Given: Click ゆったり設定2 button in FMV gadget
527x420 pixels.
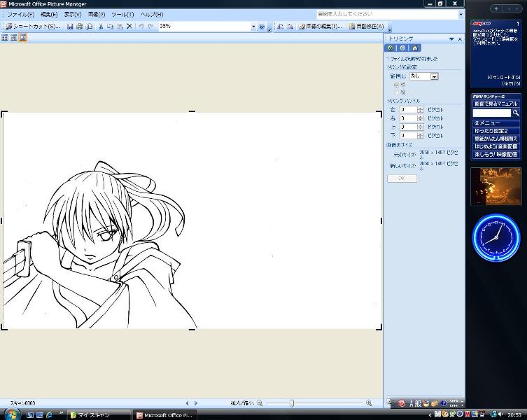Looking at the screenshot, I should 496,131.
